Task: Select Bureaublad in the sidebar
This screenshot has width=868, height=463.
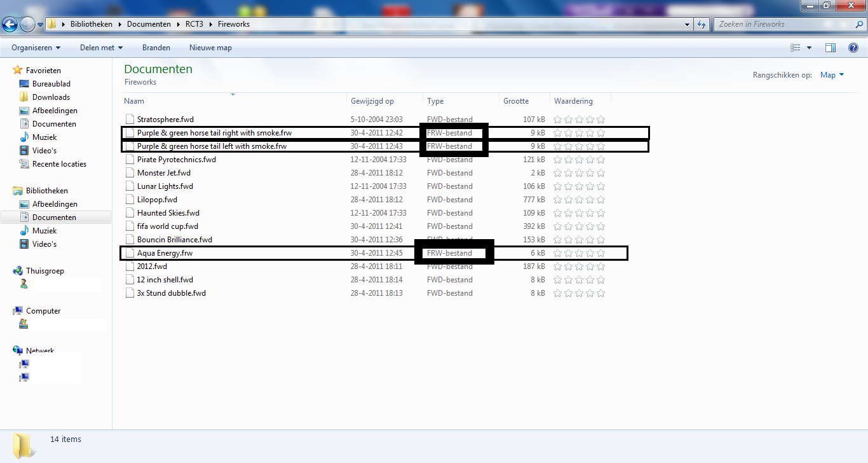Action: click(x=51, y=84)
